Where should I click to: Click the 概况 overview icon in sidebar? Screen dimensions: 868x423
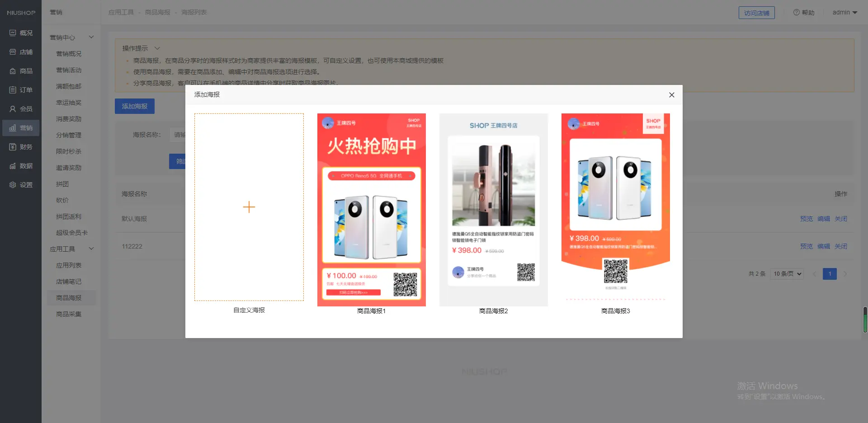point(13,33)
